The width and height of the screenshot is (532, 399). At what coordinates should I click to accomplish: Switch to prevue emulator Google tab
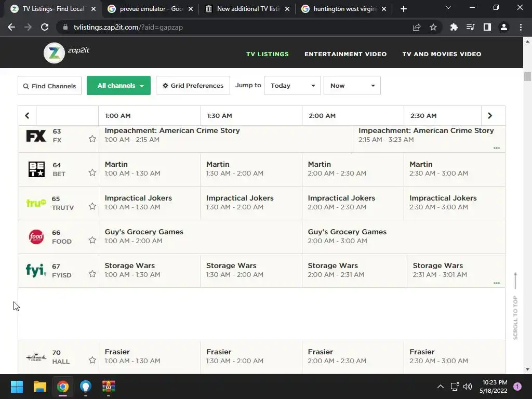[x=151, y=9]
